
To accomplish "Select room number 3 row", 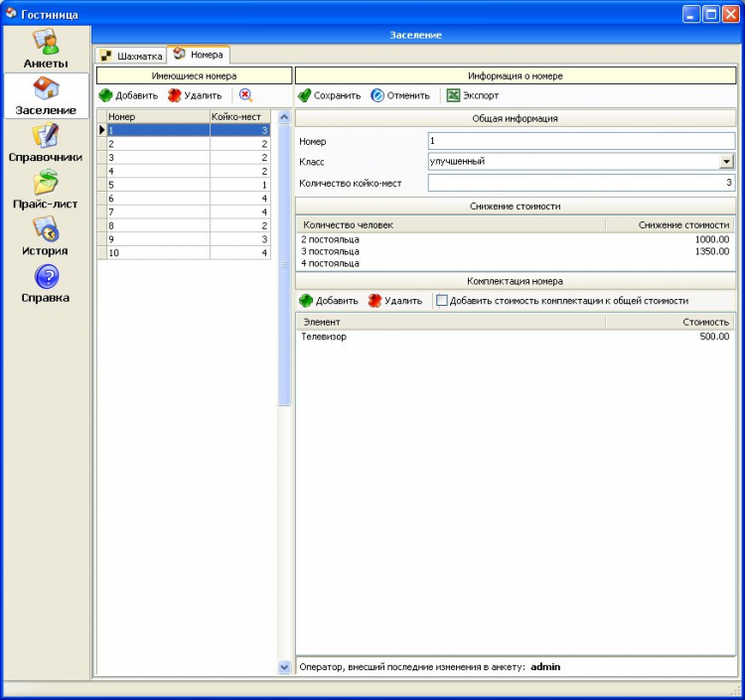I will (184, 158).
